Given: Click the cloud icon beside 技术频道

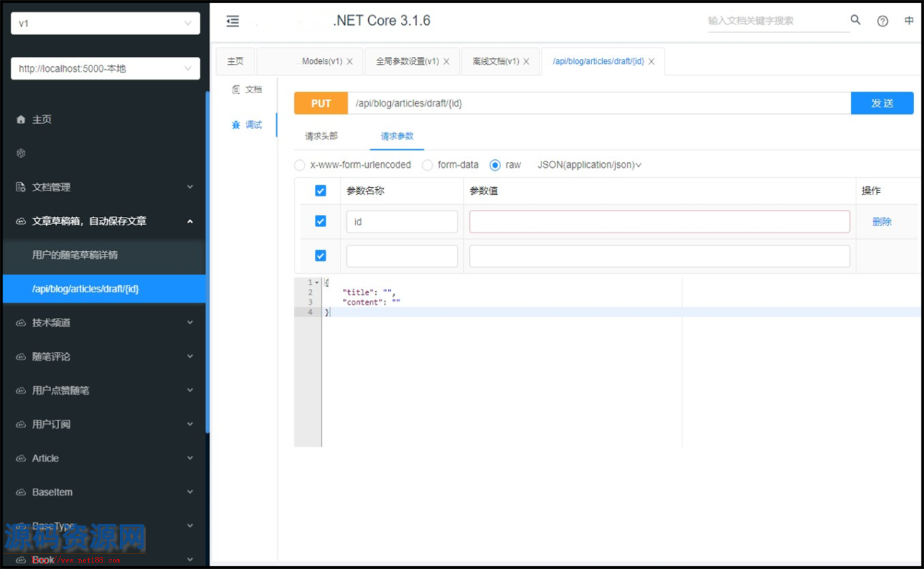Looking at the screenshot, I should coord(21,323).
